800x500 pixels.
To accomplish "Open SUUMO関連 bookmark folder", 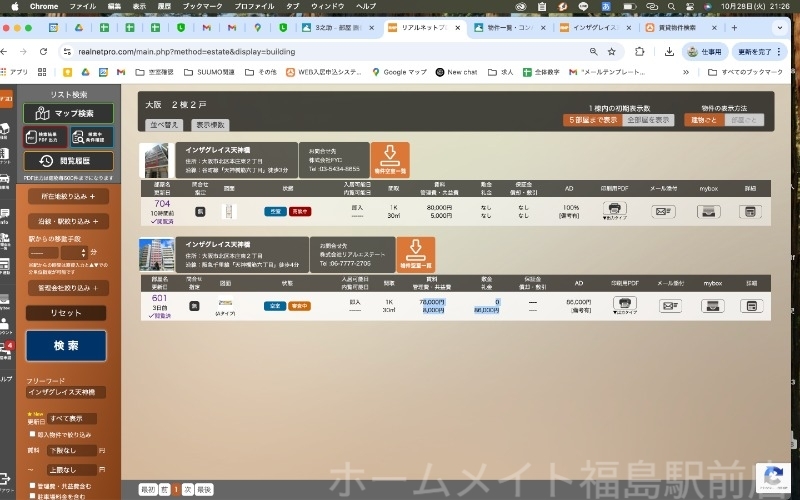I will pos(209,72).
